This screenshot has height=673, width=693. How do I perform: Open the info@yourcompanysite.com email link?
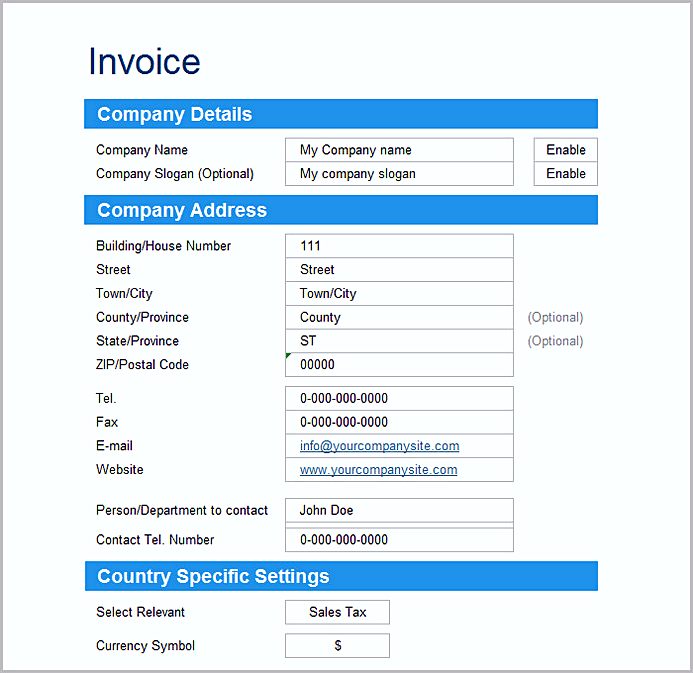[379, 446]
